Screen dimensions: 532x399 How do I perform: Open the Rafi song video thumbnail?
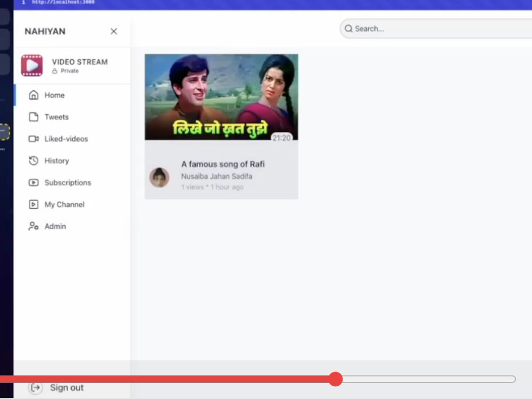click(221, 97)
